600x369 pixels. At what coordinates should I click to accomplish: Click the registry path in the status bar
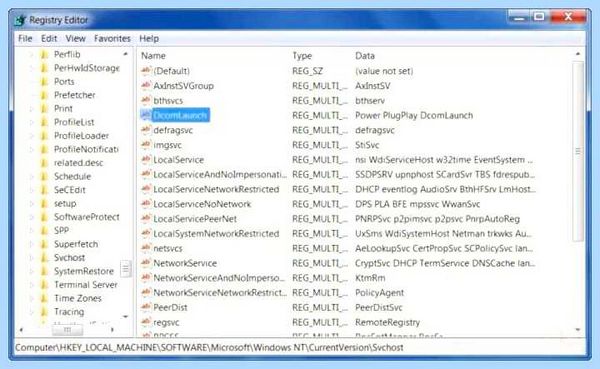click(209, 348)
